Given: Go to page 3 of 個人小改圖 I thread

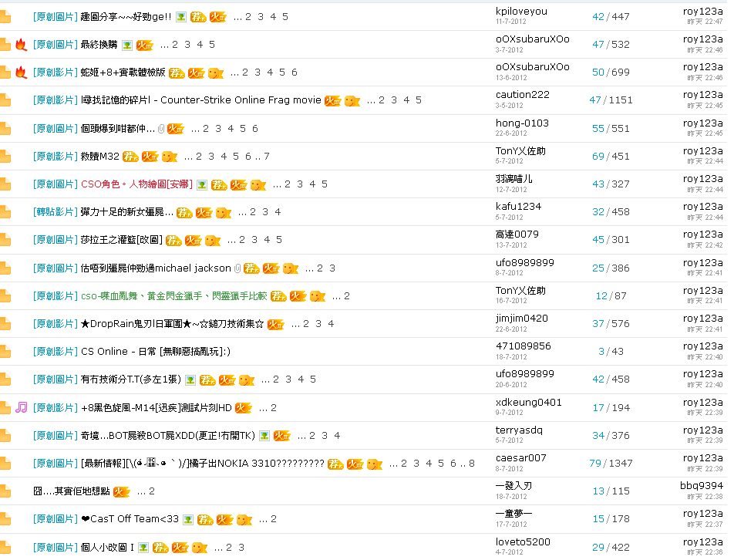Looking at the screenshot, I should pyautogui.click(x=241, y=548).
